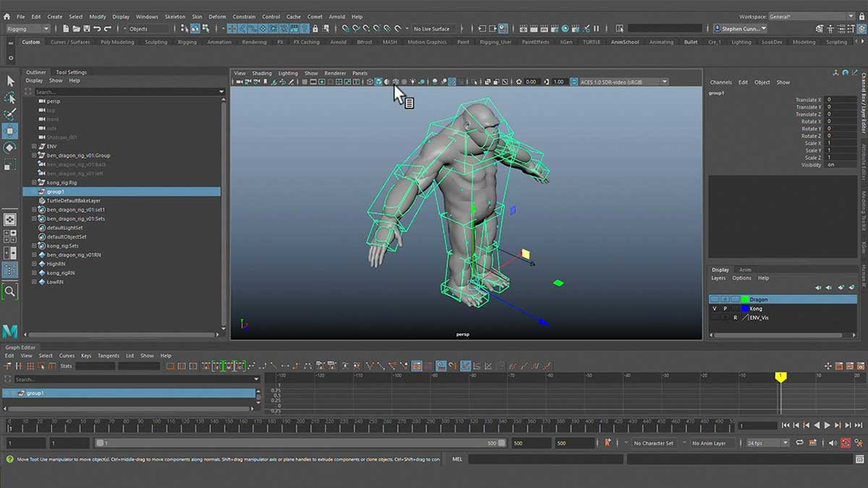
Task: Click the Save Scene icon
Action: click(x=88, y=29)
